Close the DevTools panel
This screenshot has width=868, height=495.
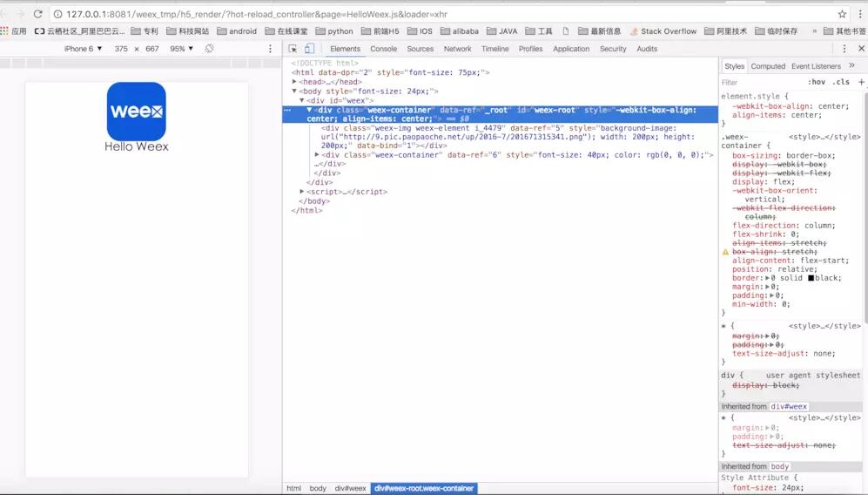click(861, 49)
